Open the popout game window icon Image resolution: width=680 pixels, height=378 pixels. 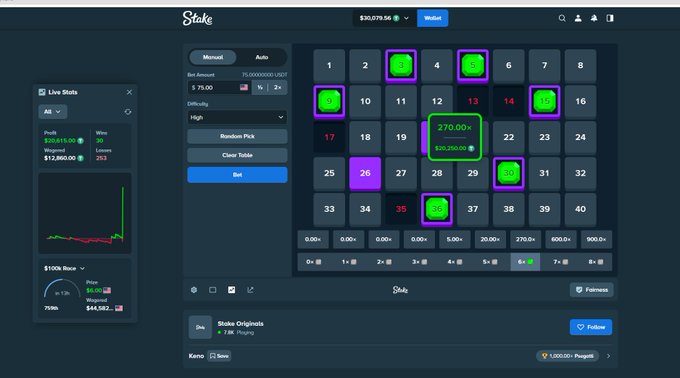point(250,290)
